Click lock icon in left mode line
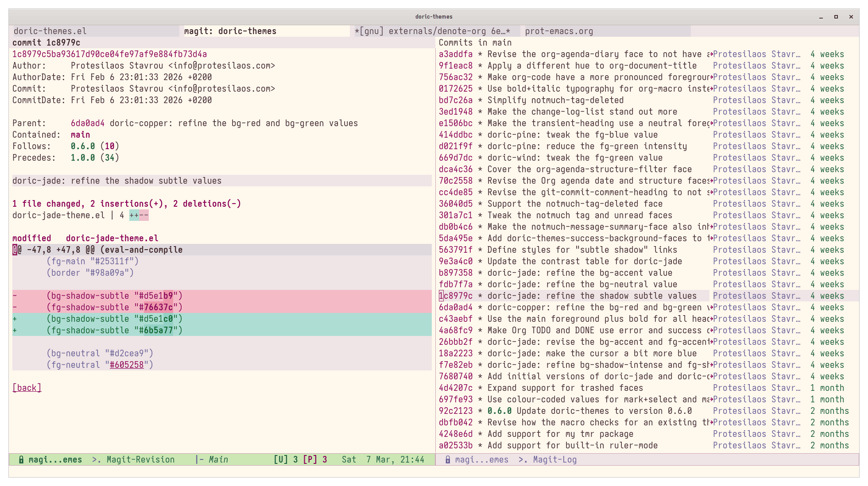 [21, 459]
